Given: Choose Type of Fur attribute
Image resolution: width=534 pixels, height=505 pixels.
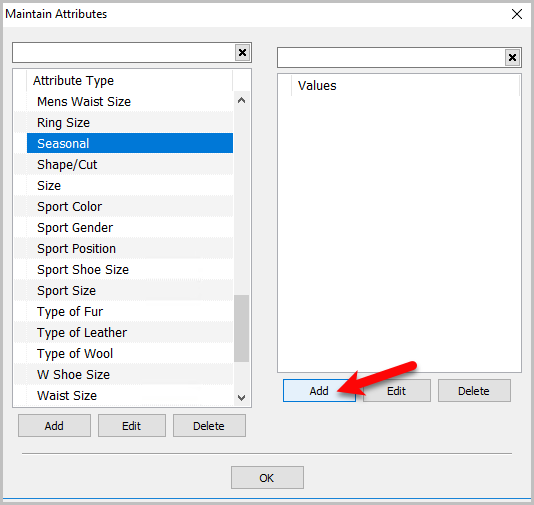Looking at the screenshot, I should click(130, 312).
